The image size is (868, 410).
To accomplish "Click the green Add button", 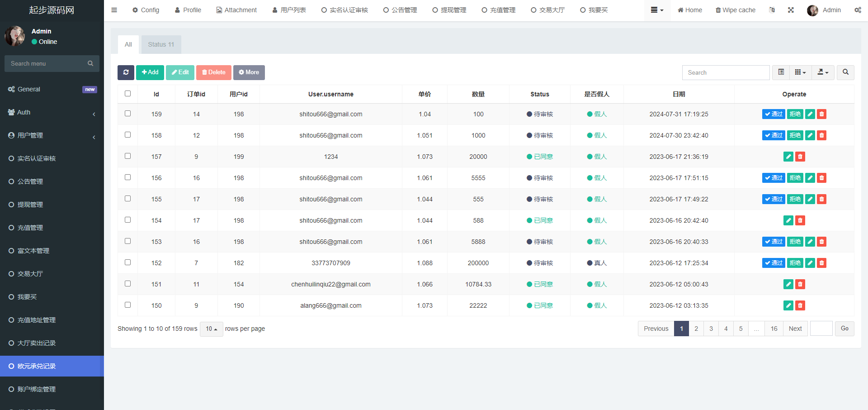I will point(150,72).
